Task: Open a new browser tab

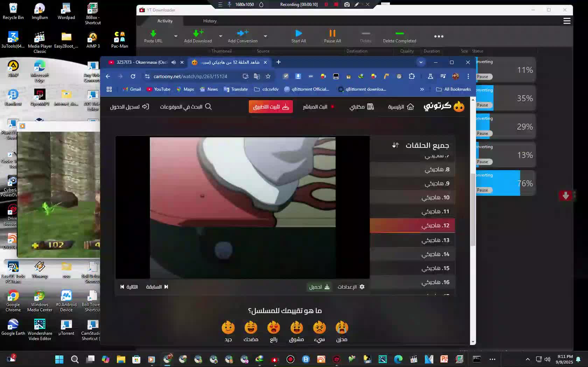Action: pyautogui.click(x=279, y=62)
